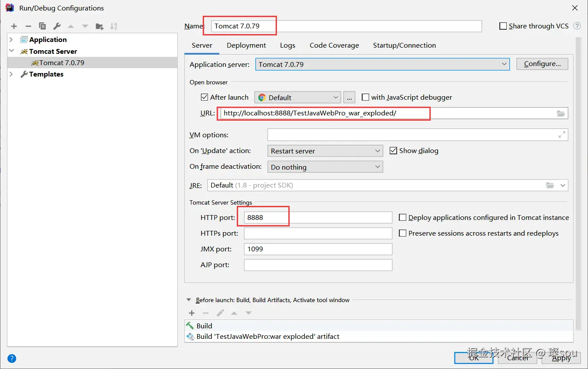Collapse the Before launch section
The height and width of the screenshot is (369, 588).
tap(189, 300)
